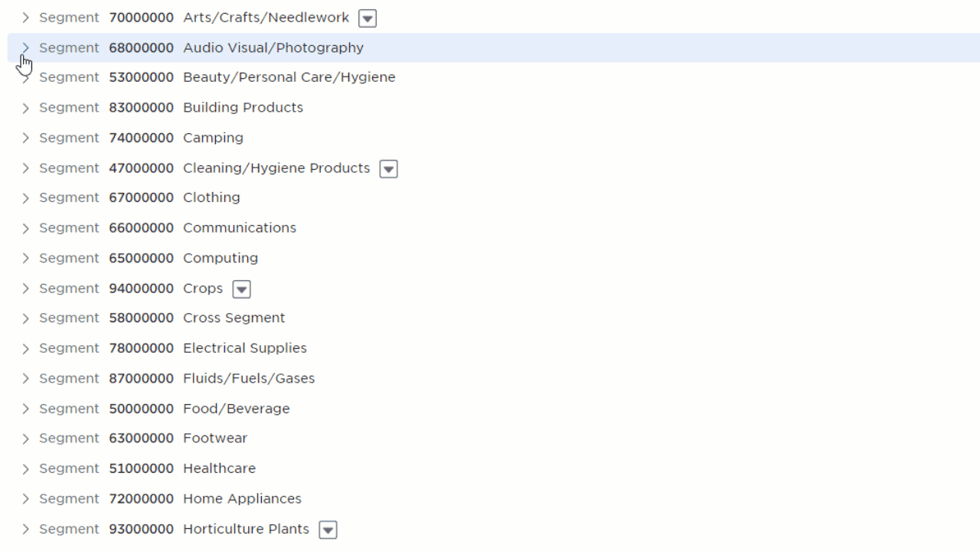Expand the Arts/Crafts/Needlework segment
Viewport: 980px width, 551px height.
click(25, 18)
